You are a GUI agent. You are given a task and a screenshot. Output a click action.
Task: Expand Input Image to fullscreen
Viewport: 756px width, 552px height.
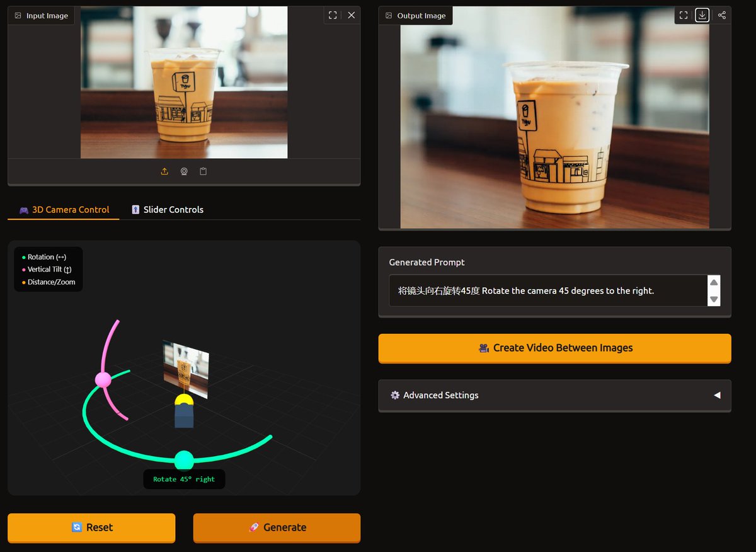click(333, 15)
